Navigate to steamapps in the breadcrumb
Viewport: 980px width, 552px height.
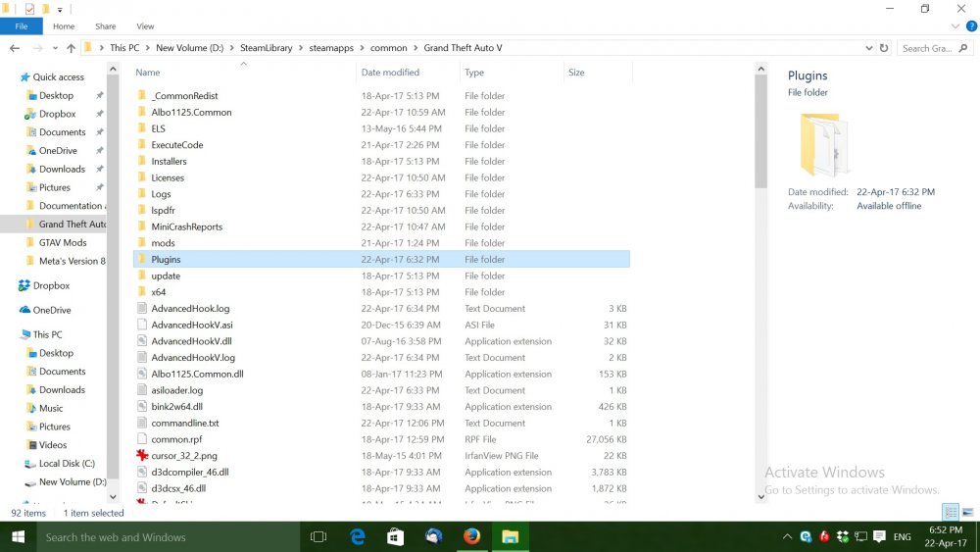328,48
